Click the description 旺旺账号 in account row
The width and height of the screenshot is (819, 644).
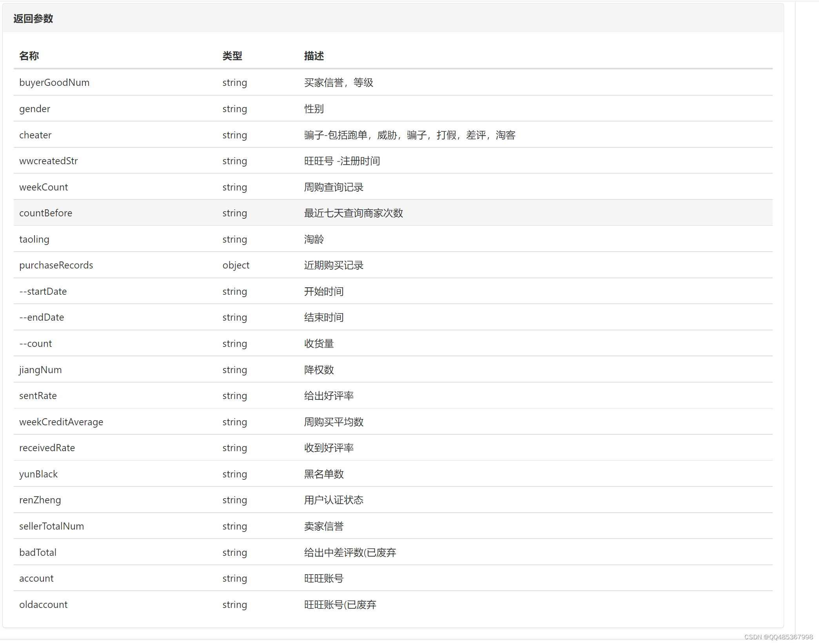[x=324, y=578]
